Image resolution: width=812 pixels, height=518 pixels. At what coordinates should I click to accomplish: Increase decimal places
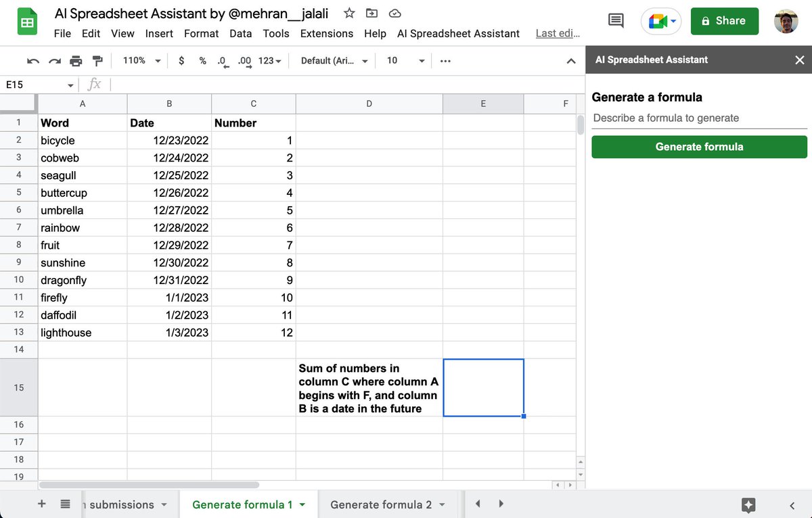tap(245, 61)
